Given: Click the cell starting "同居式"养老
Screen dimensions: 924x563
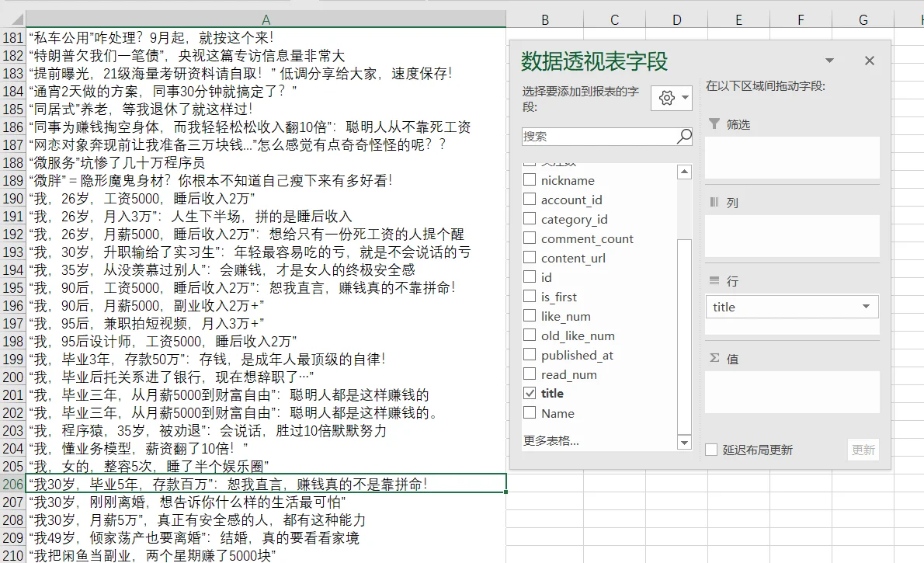Looking at the screenshot, I should [x=266, y=109].
